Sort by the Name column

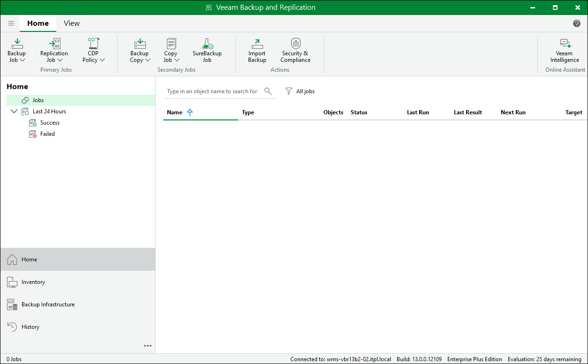click(x=201, y=112)
